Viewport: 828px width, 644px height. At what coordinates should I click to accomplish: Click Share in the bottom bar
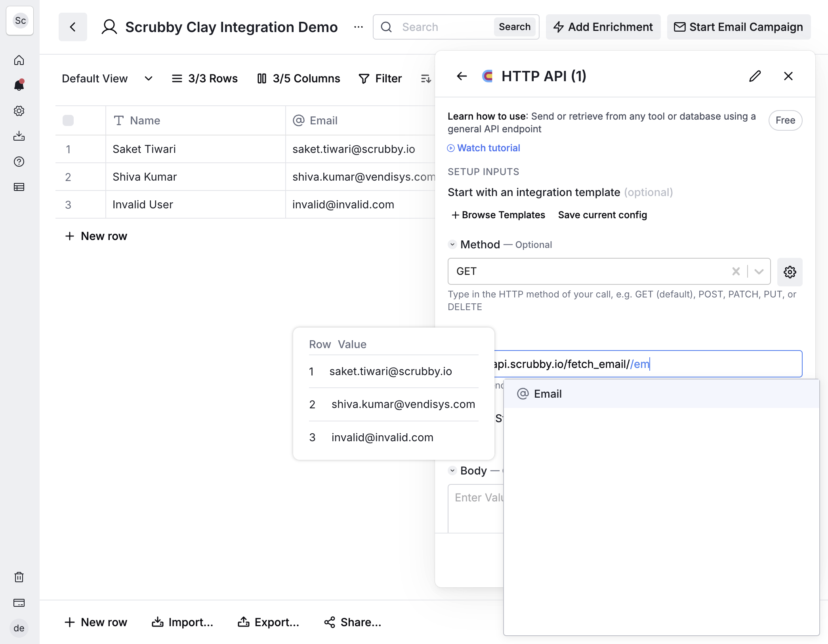(353, 622)
